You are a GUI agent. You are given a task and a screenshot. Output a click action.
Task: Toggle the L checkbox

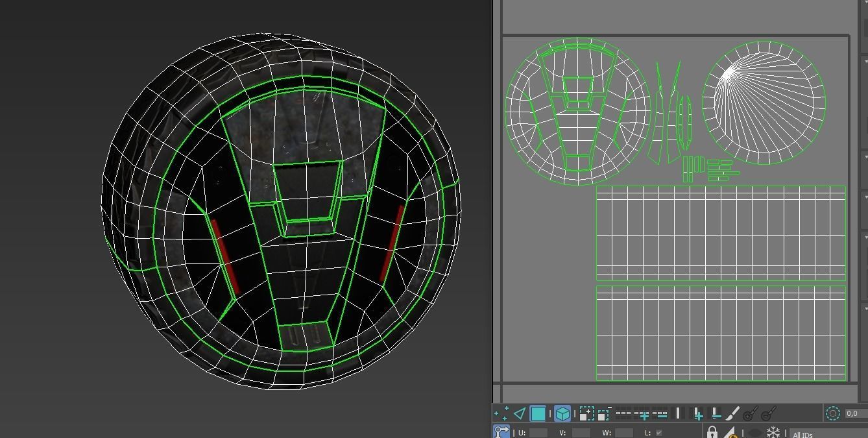pos(659,432)
